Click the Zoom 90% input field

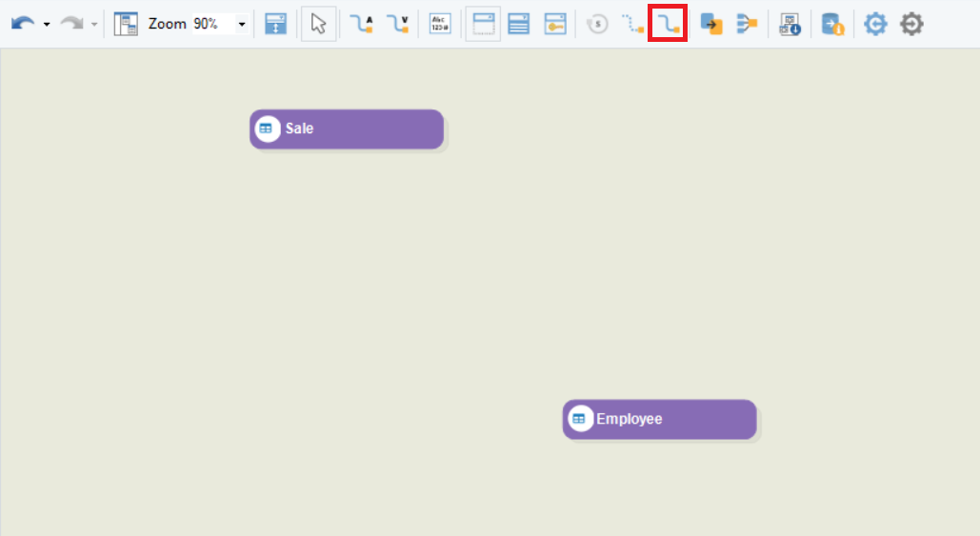[x=210, y=24]
